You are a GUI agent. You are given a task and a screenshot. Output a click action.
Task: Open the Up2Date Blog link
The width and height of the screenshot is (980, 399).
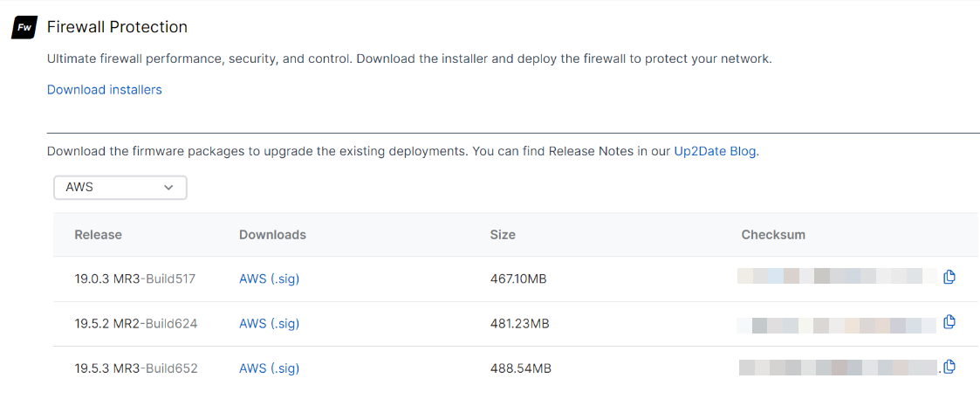[x=715, y=151]
